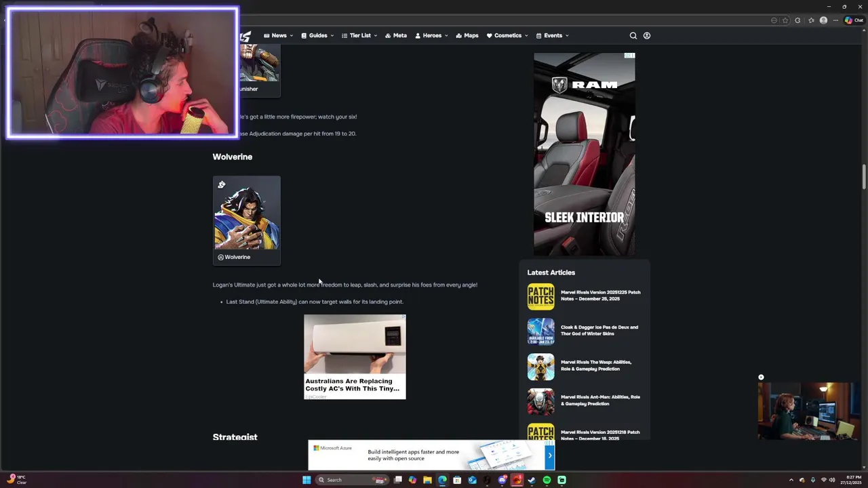Open the browser settings and more menu

[x=835, y=20]
